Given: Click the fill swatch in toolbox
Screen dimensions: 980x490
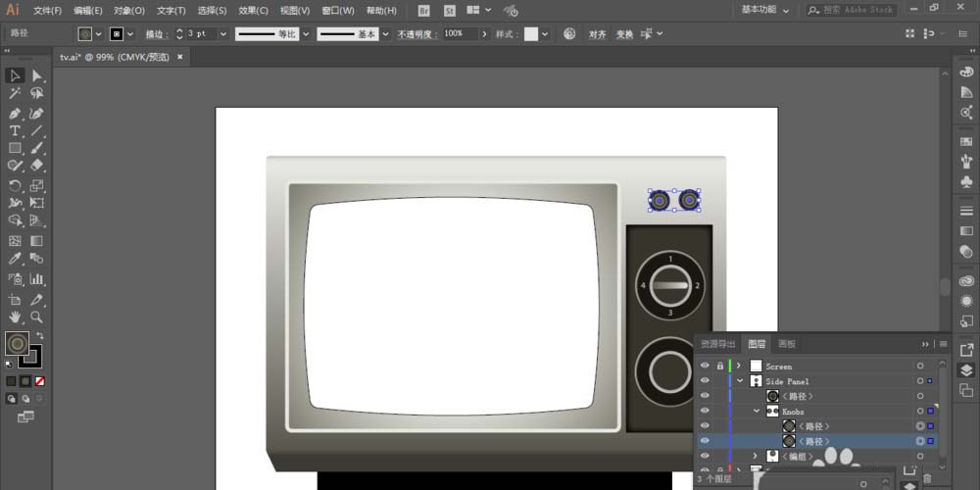Looking at the screenshot, I should tap(17, 343).
